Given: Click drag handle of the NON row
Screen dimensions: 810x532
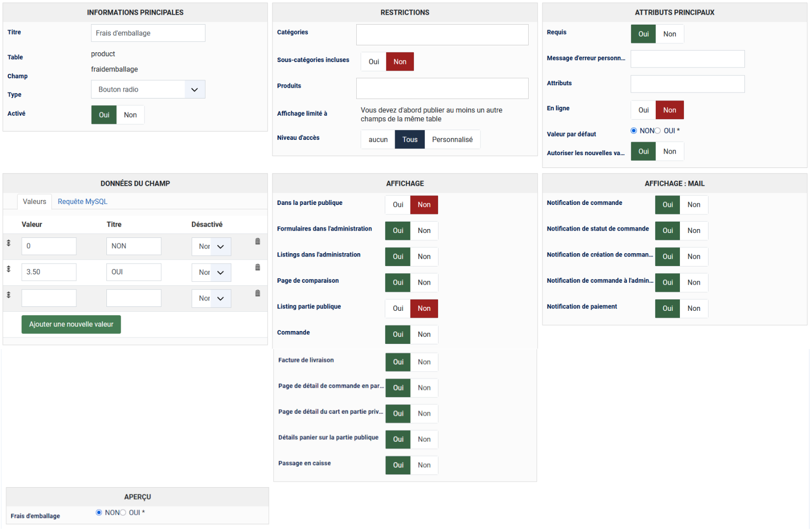Looking at the screenshot, I should coord(8,243).
